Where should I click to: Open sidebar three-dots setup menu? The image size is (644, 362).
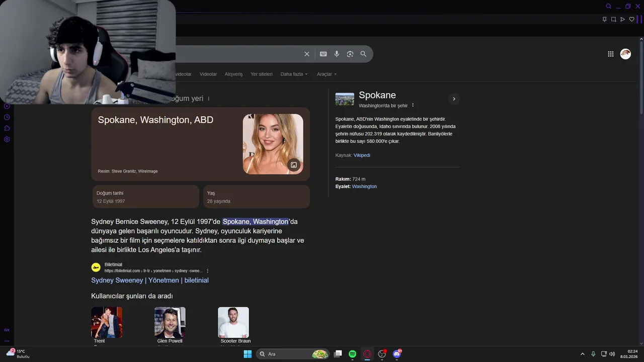pos(7,341)
